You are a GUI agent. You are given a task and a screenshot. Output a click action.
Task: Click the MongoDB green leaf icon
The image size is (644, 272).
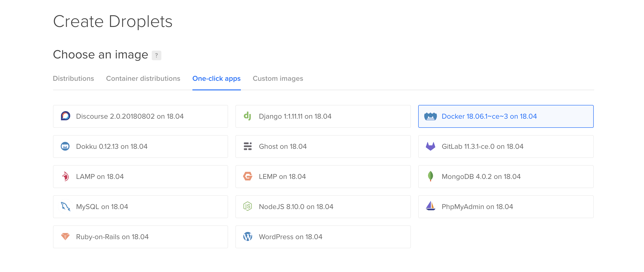[430, 176]
